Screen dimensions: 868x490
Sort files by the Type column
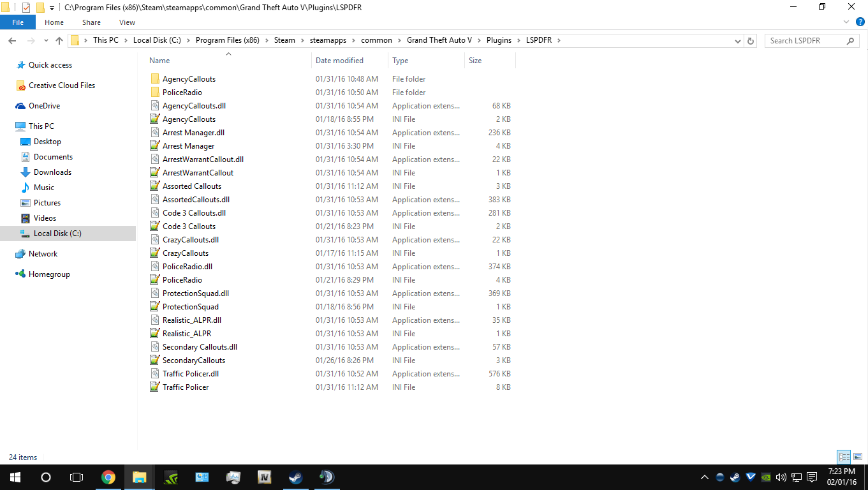pos(400,61)
